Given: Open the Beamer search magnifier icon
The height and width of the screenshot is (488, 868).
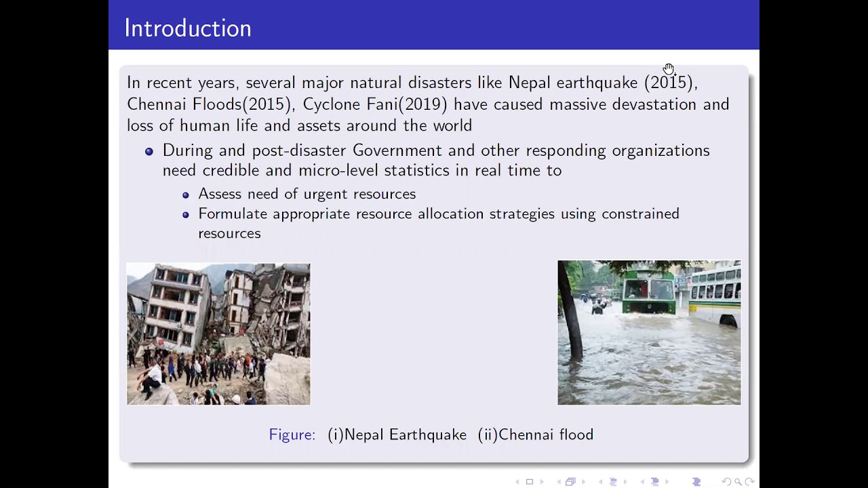Looking at the screenshot, I should [738, 482].
